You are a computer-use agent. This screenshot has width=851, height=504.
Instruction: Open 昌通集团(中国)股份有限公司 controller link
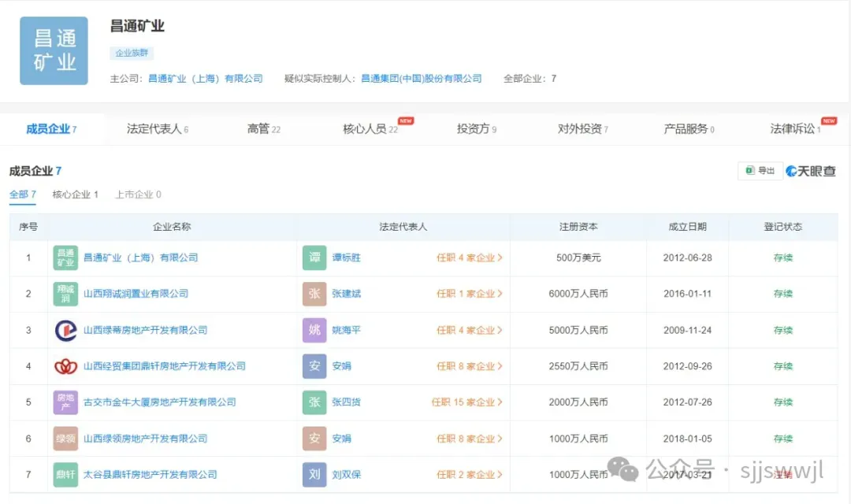click(422, 79)
